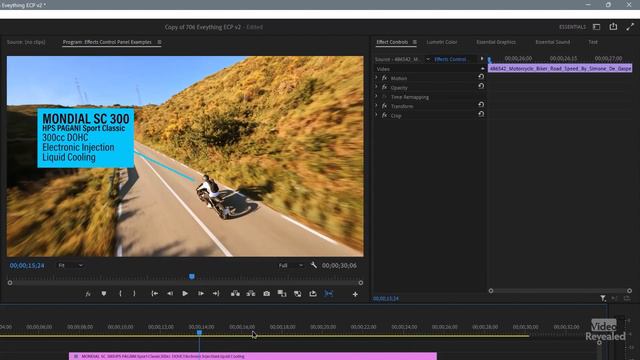Toggle Crop fx on/off
Screen dimensions: 640x360
tap(384, 115)
